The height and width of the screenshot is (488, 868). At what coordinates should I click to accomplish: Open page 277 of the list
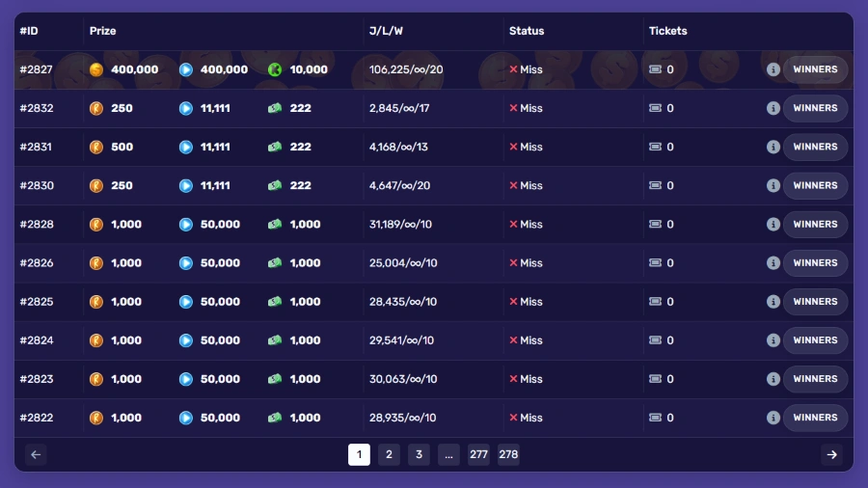coord(478,454)
